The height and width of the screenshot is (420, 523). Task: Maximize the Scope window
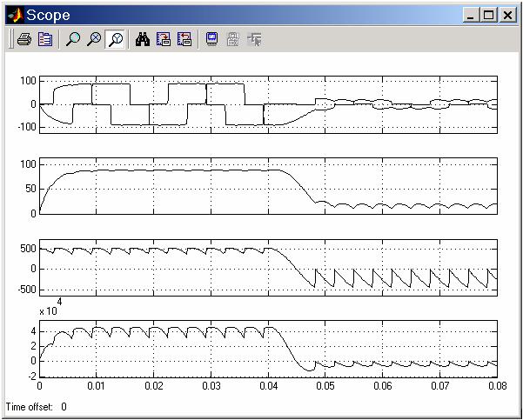point(489,15)
